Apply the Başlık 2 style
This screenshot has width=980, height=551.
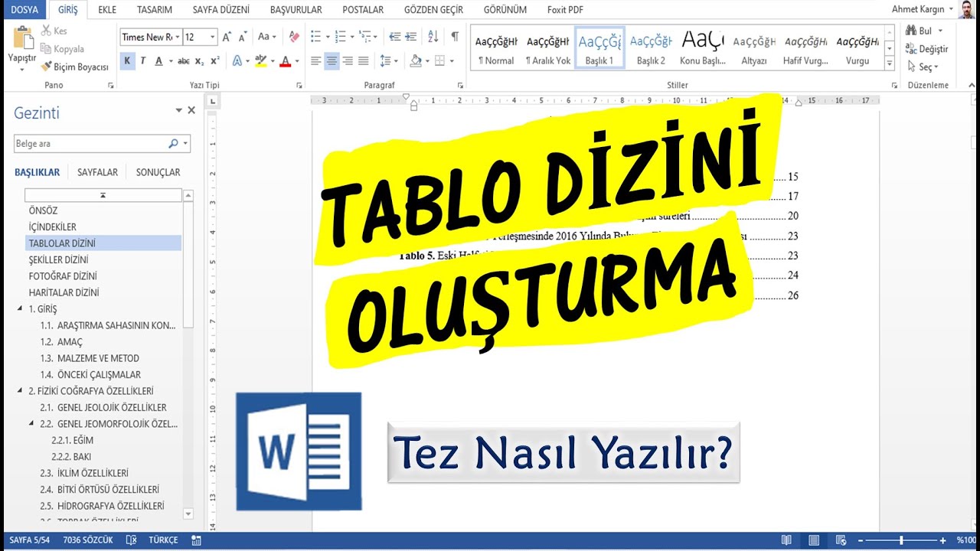point(651,48)
